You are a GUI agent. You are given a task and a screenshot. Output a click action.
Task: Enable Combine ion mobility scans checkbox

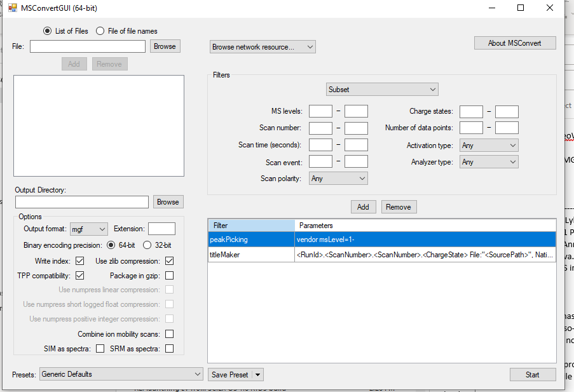tap(169, 334)
